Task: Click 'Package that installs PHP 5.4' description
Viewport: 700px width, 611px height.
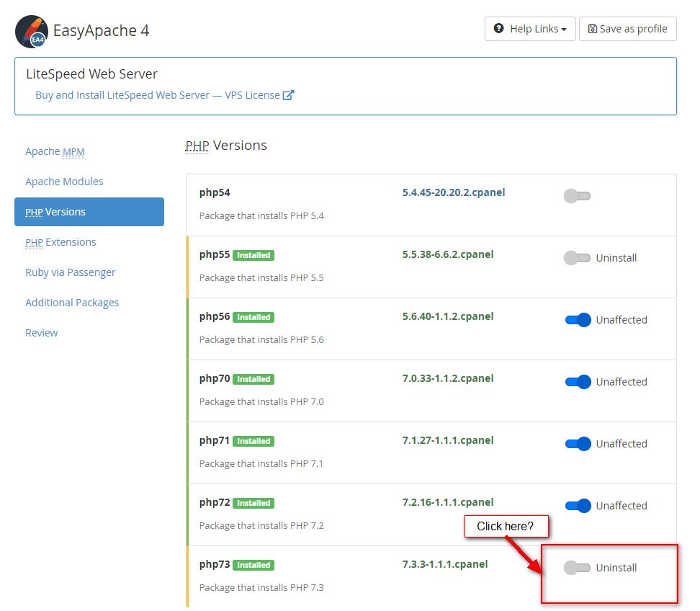Action: (261, 215)
